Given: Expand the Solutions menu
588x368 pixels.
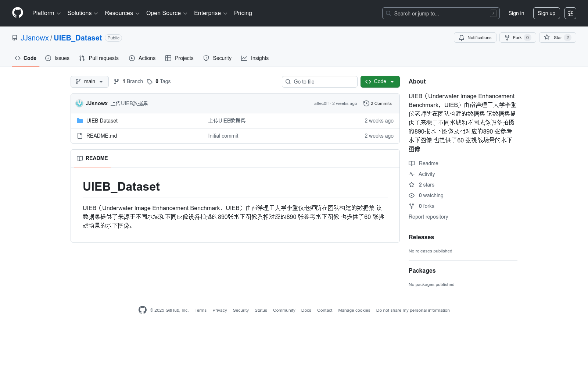Looking at the screenshot, I should (x=83, y=13).
